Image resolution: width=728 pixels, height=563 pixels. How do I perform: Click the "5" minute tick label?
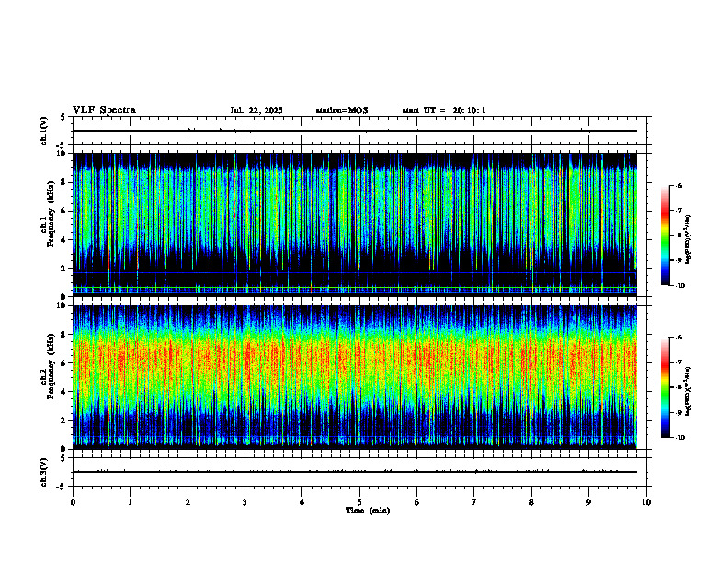[359, 502]
